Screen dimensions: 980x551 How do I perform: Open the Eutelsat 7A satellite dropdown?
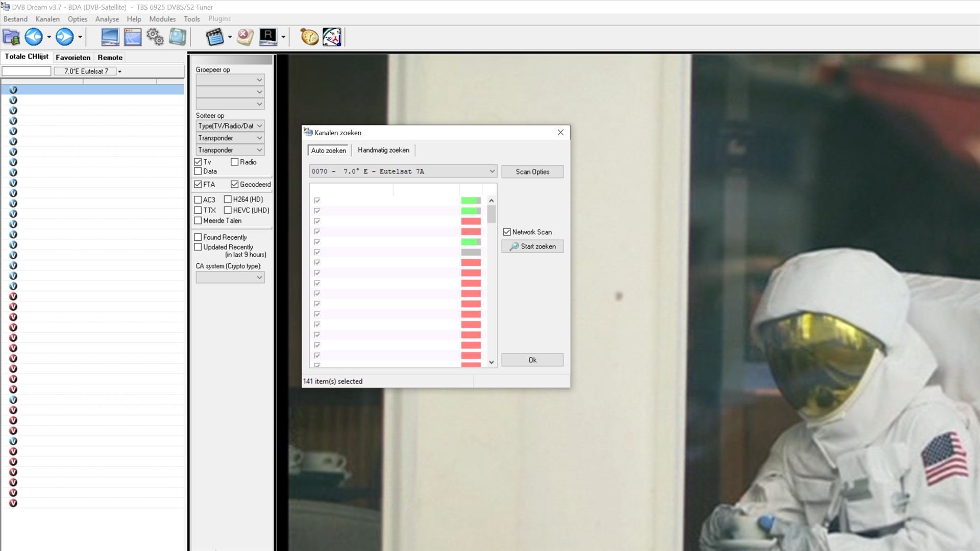click(x=403, y=171)
